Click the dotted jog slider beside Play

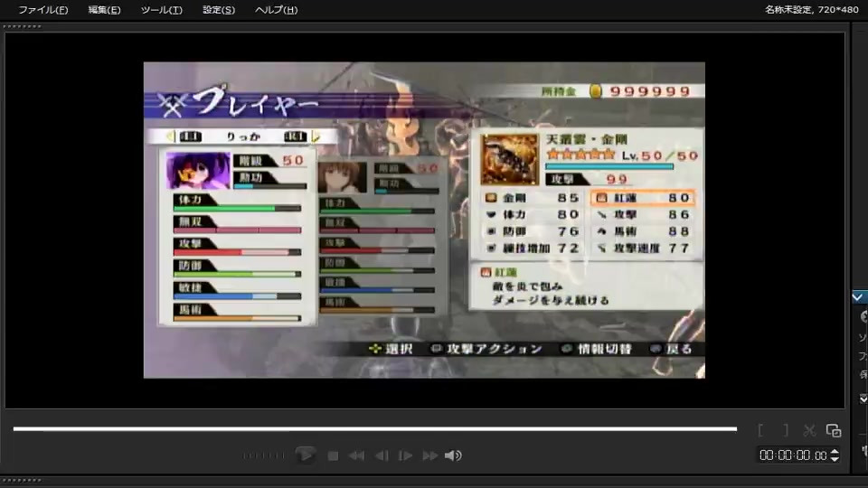pos(264,455)
